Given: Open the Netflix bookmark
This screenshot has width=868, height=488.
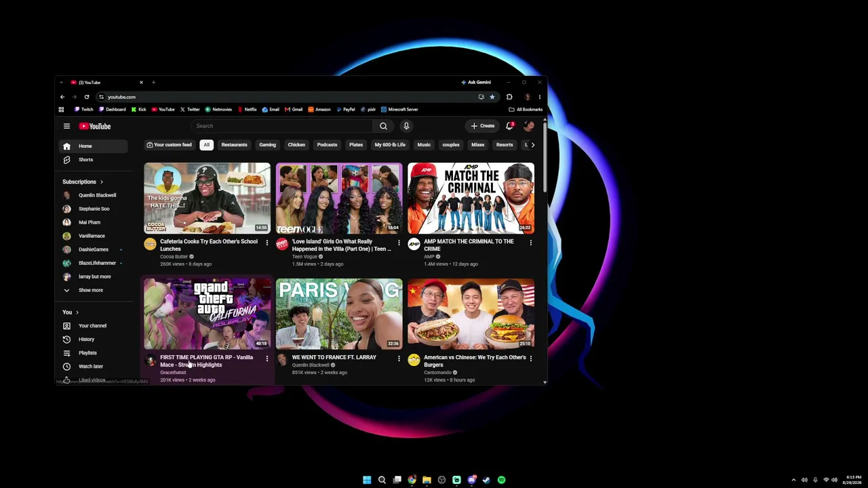Looking at the screenshot, I should point(247,109).
